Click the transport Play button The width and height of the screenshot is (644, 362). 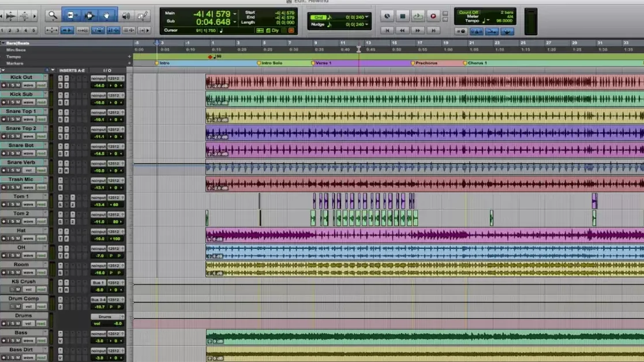tap(418, 16)
